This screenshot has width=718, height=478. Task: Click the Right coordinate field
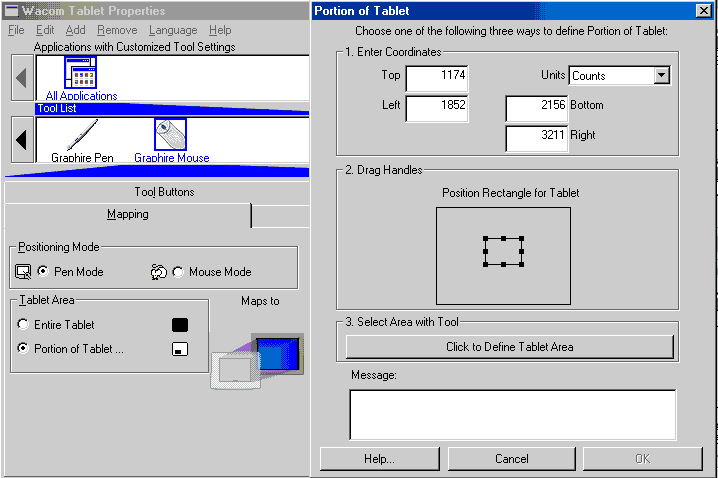(537, 139)
